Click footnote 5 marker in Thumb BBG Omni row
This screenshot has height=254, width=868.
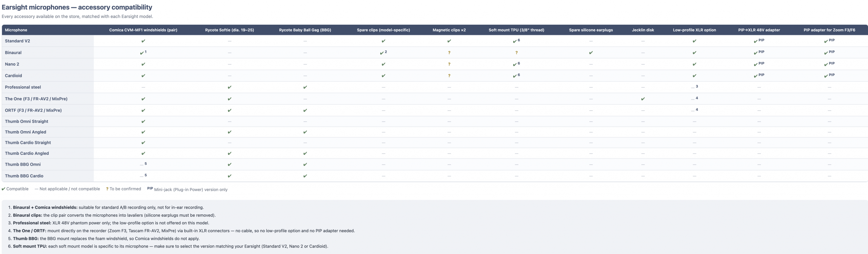(146, 164)
